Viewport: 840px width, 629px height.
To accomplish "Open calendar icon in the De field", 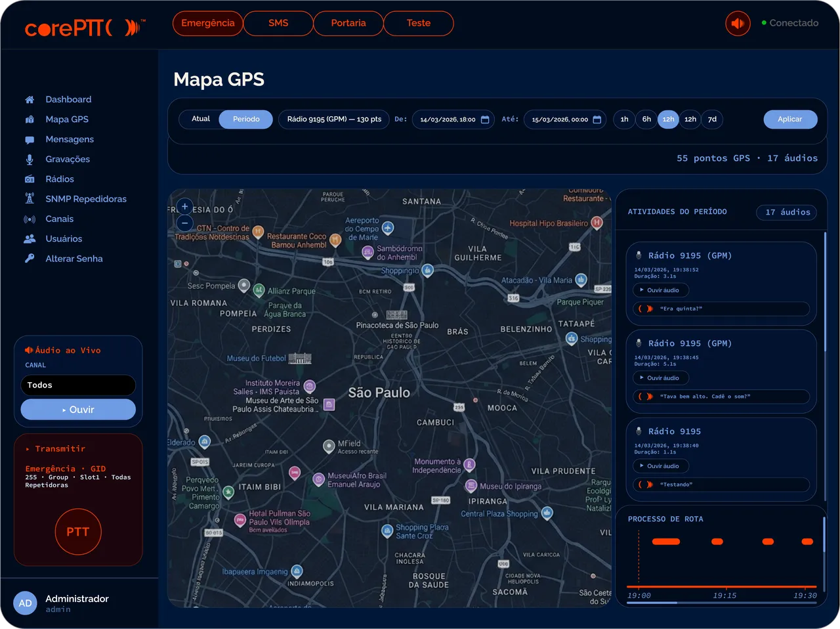I will pos(485,119).
